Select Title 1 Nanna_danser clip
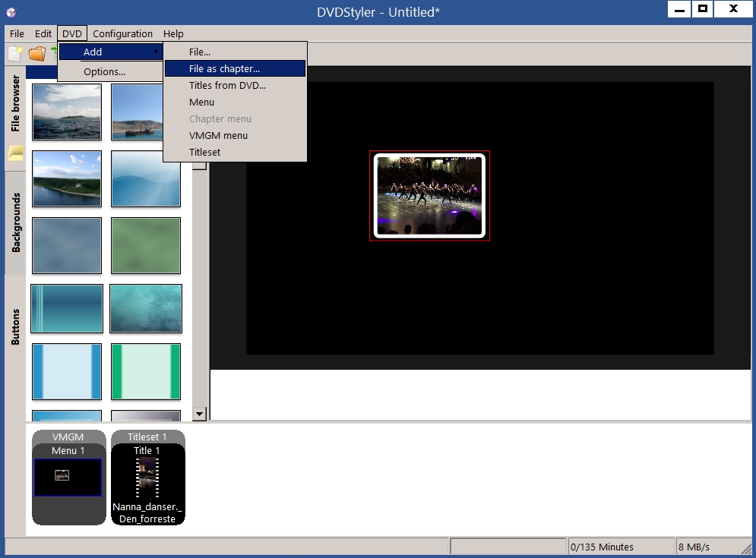Viewport: 756px width, 558px height. click(x=147, y=484)
